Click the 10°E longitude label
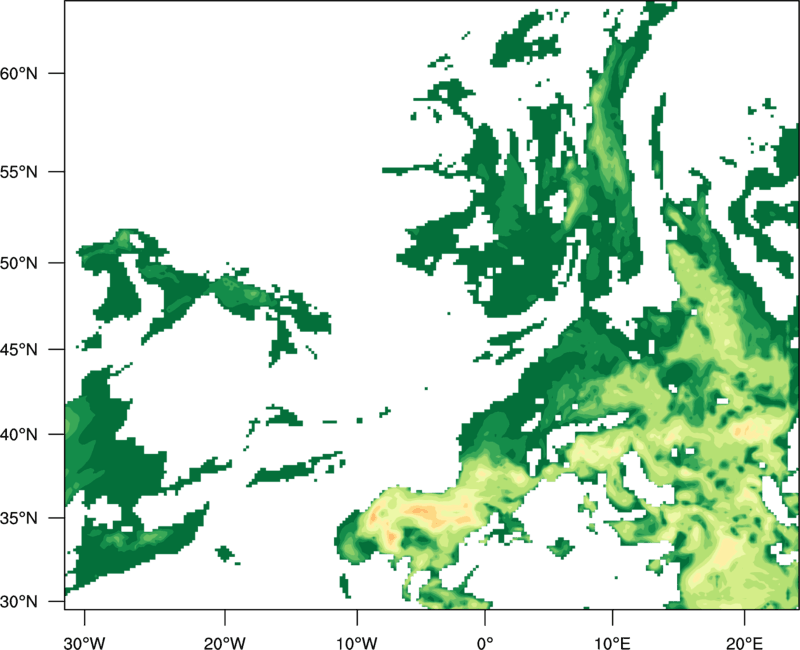This screenshot has width=800, height=650. pos(612,643)
